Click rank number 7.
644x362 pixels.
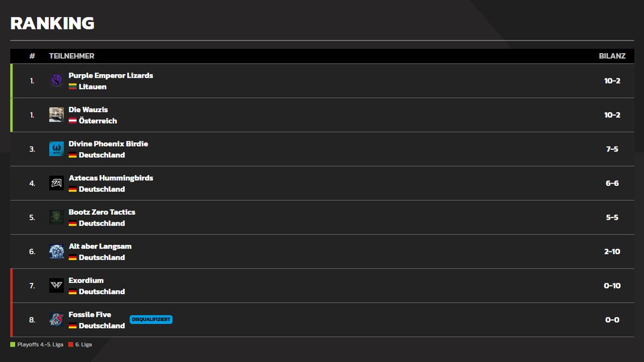(x=32, y=286)
